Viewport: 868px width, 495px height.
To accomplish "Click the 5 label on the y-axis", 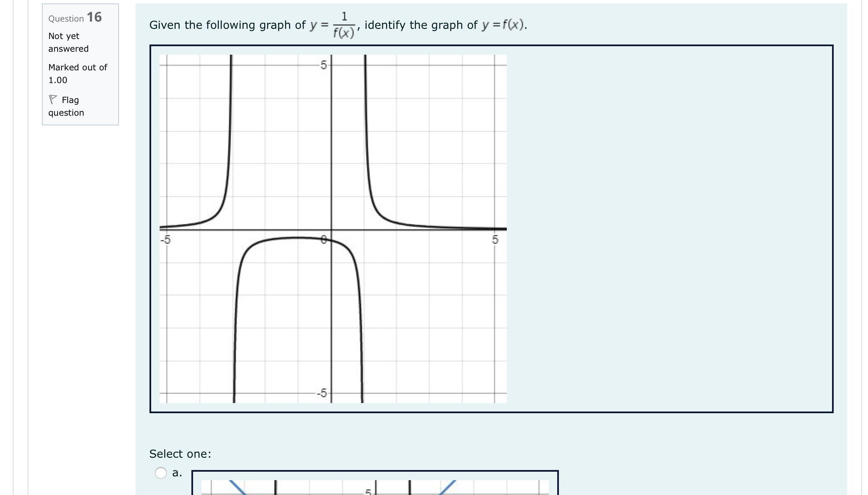I will click(x=323, y=65).
